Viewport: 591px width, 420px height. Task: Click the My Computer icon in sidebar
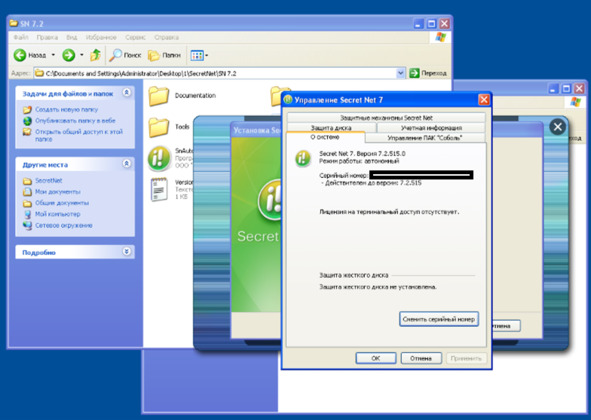pos(27,214)
